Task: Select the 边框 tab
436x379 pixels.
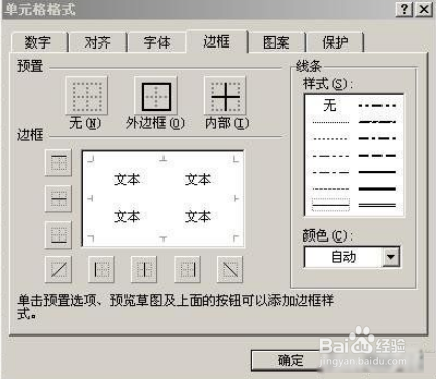Action: [x=217, y=42]
